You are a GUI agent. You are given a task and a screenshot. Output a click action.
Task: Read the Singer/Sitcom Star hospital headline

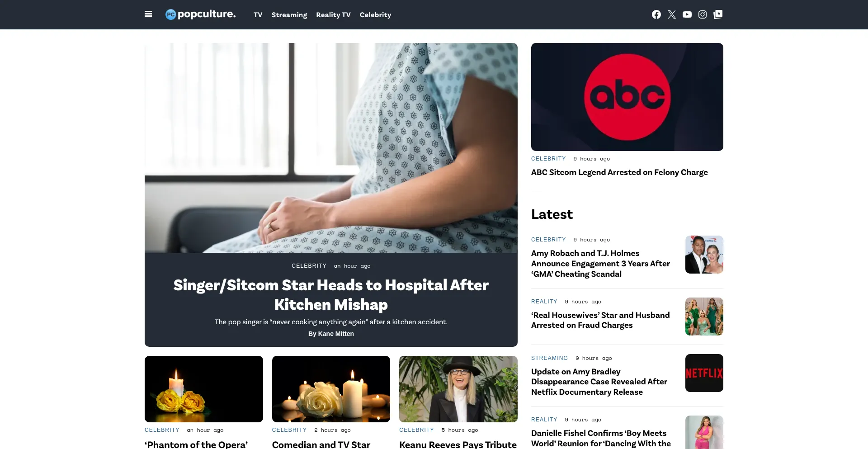point(331,295)
